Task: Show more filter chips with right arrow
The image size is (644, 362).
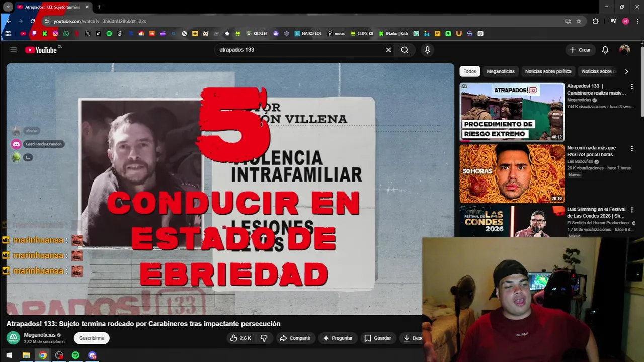Action: pos(626,71)
